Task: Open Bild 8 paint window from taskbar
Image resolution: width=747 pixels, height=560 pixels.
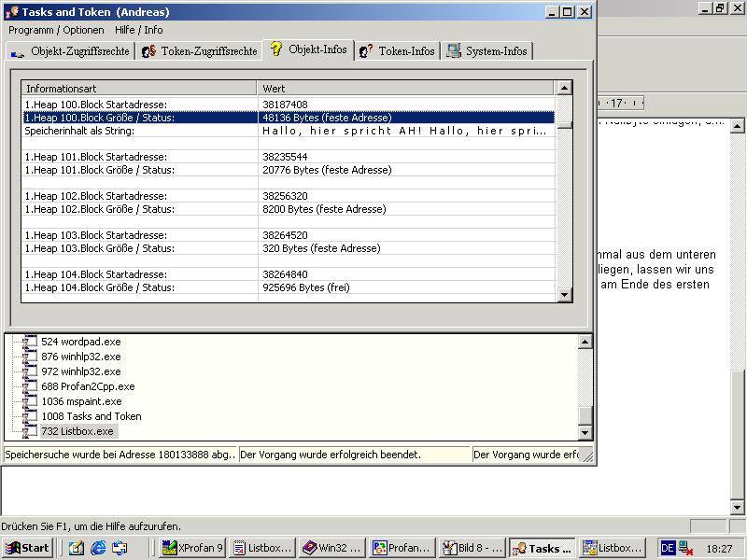Action: (x=473, y=548)
